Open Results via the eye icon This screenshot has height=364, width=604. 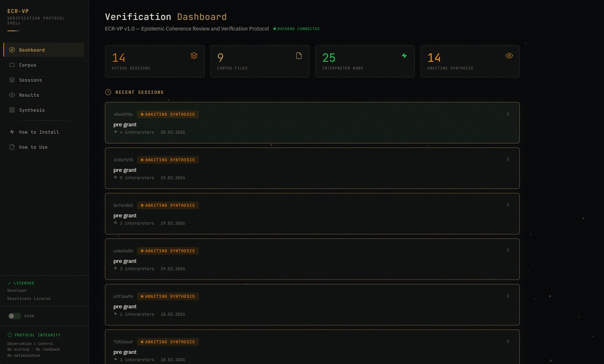12,95
